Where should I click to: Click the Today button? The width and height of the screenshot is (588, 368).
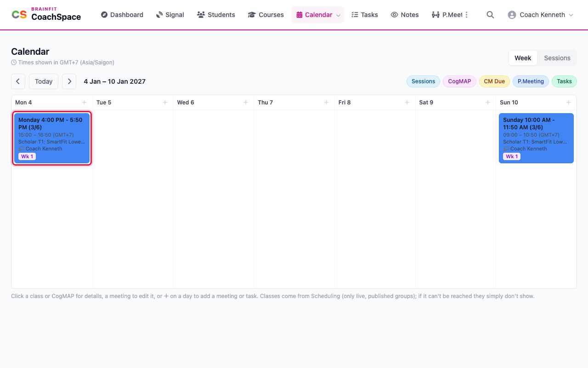coord(44,81)
